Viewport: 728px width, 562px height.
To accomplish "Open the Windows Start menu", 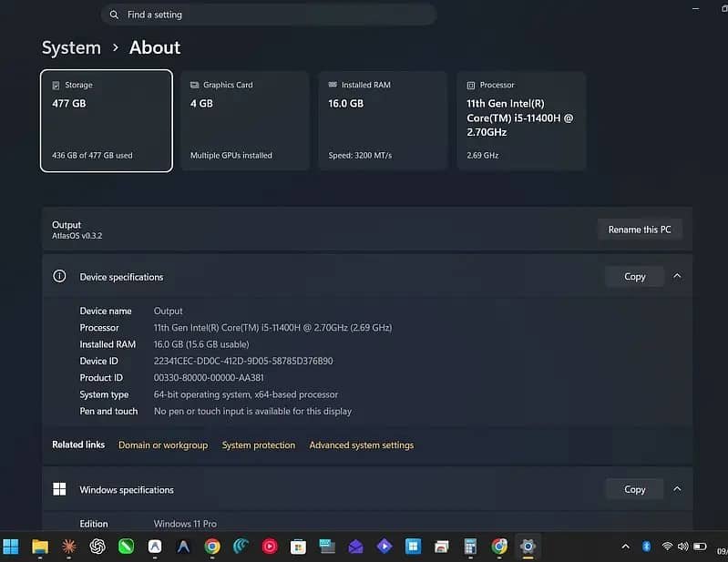I will click(10, 547).
